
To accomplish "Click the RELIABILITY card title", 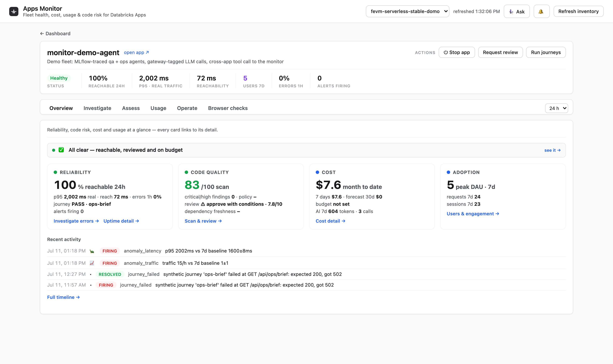I will tap(75, 172).
